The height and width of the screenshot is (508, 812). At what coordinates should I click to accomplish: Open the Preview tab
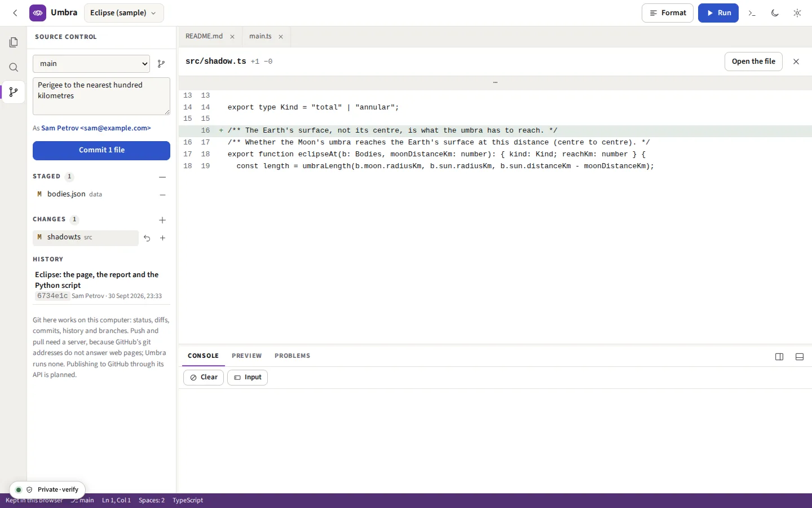246,356
